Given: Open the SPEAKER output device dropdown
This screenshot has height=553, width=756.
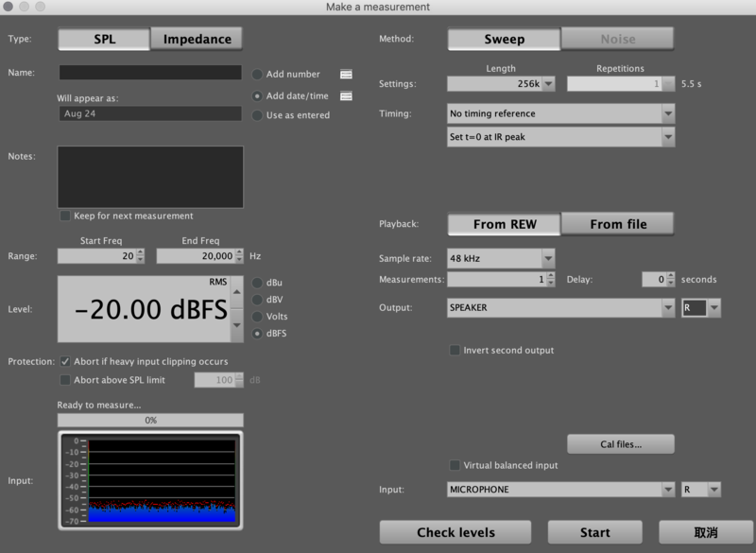Looking at the screenshot, I should point(667,307).
